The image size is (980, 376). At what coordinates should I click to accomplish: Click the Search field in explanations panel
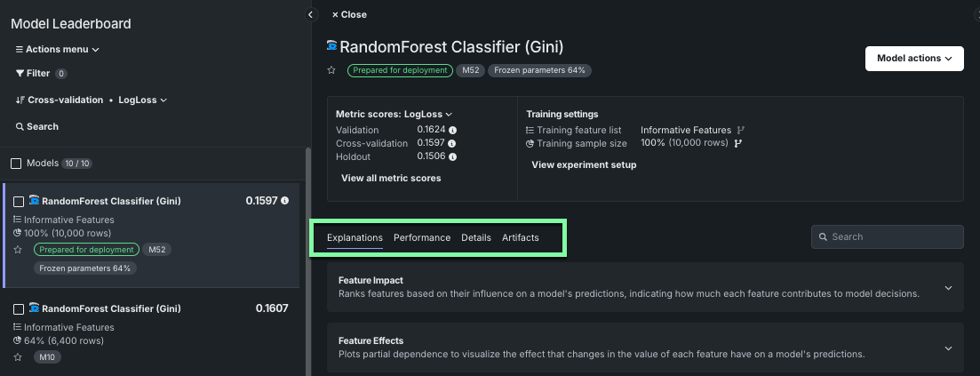pos(887,237)
